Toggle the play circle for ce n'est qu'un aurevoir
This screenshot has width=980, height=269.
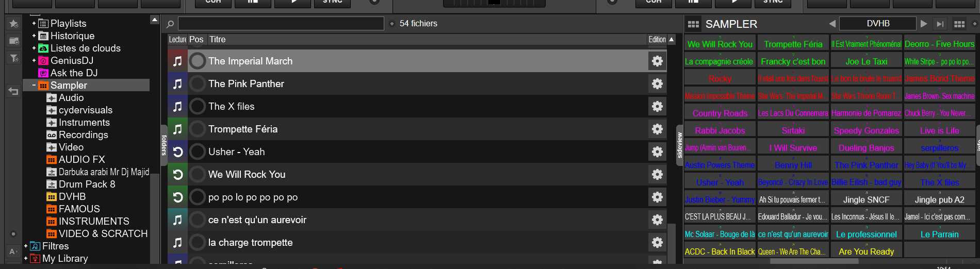[x=198, y=220]
